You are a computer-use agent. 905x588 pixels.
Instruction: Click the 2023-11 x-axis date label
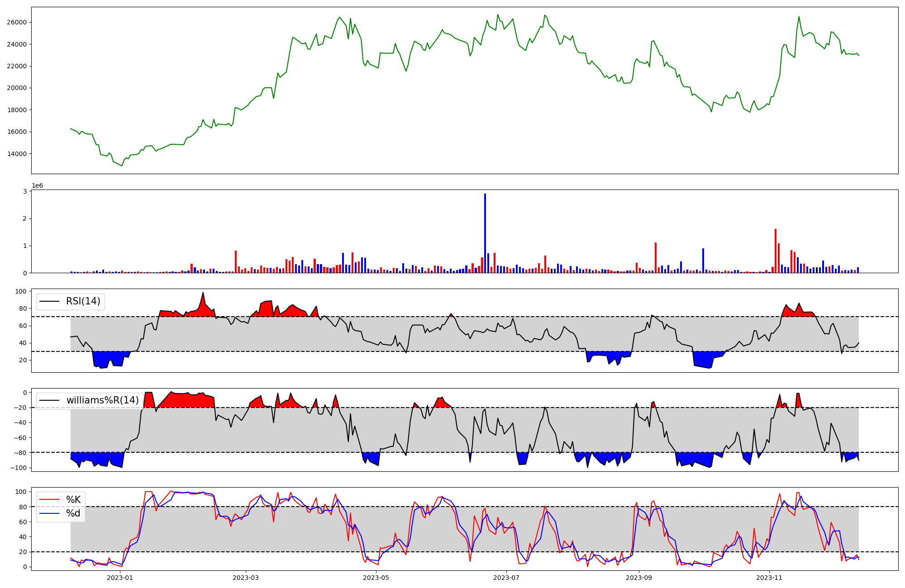(x=769, y=578)
